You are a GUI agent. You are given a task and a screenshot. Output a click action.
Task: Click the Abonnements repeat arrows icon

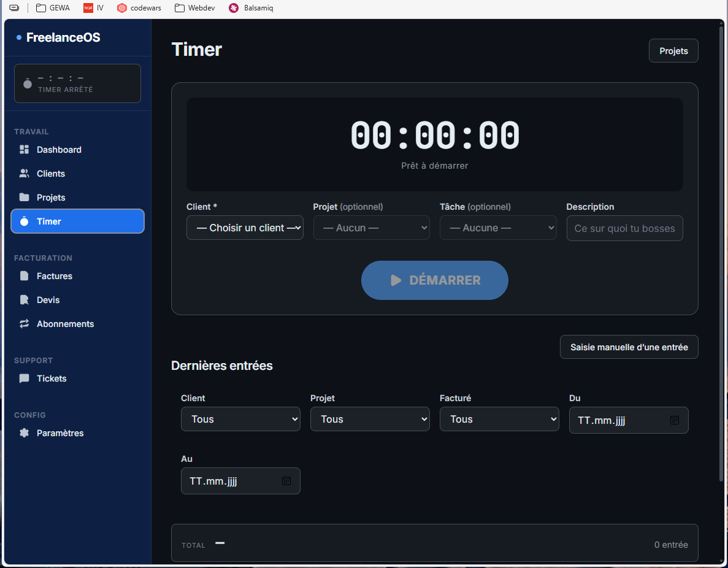click(25, 324)
